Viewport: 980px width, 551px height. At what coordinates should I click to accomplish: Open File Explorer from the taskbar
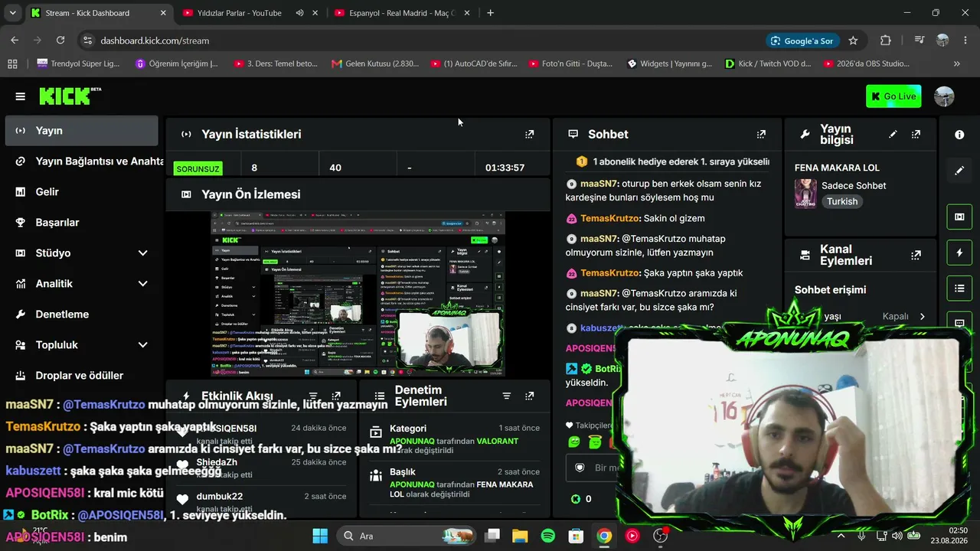pyautogui.click(x=520, y=536)
